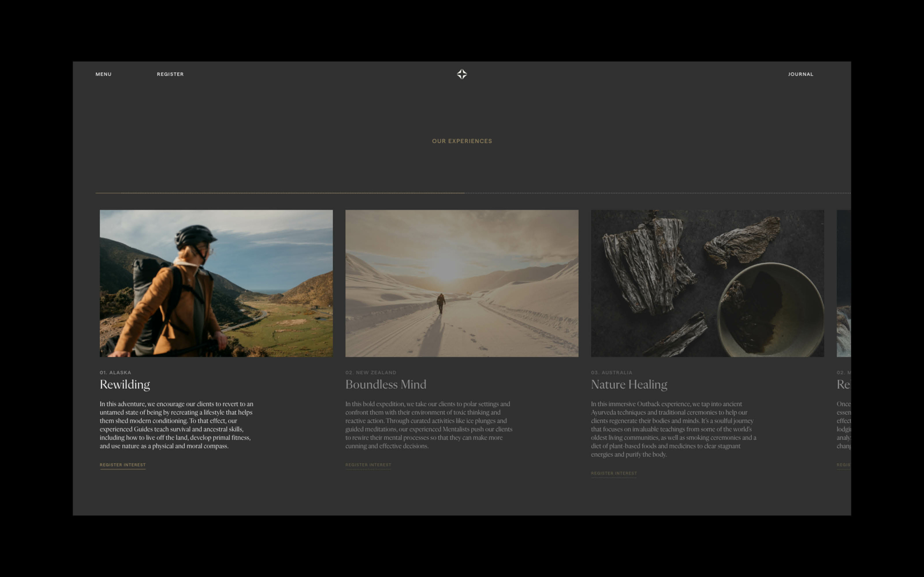Screen dimensions: 924x577
Task: Click the gold carousel progress bar
Action: [280, 193]
